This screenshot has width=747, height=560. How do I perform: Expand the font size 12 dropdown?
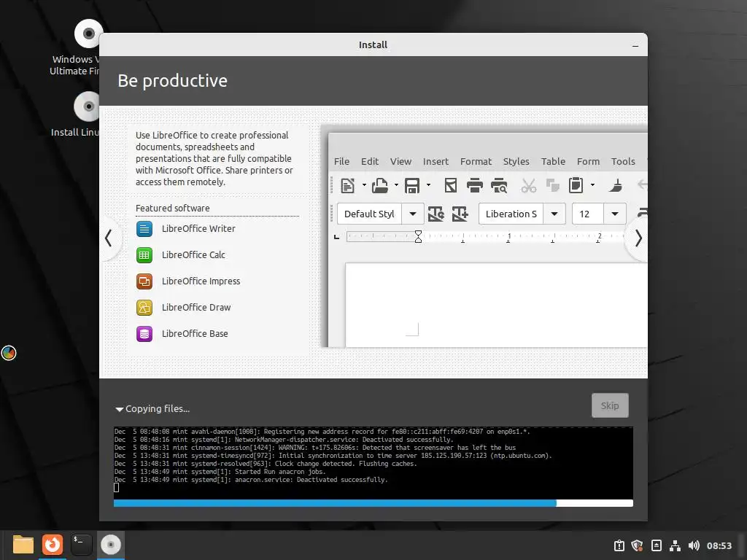(x=615, y=214)
